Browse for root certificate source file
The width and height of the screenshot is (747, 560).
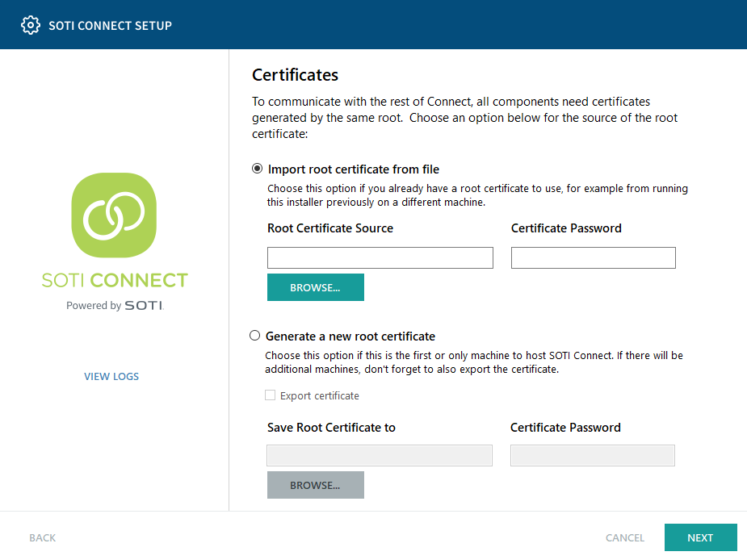[x=316, y=287]
